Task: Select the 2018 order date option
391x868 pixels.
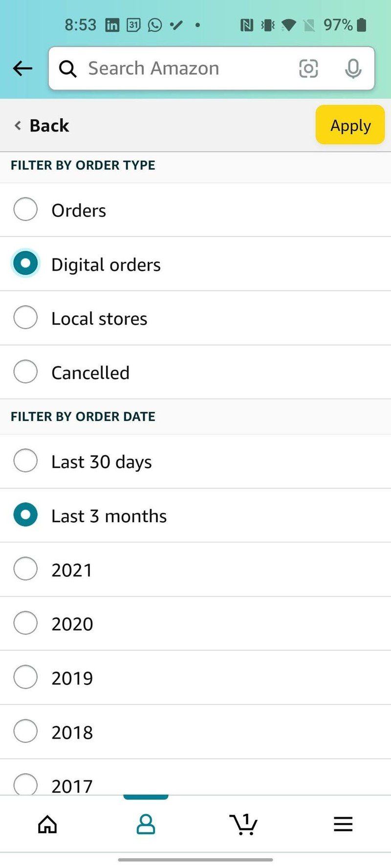Action: 25,731
